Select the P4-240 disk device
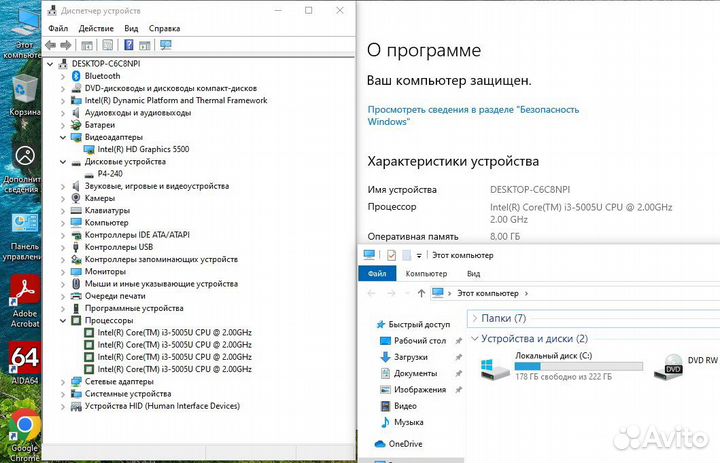 [110, 174]
